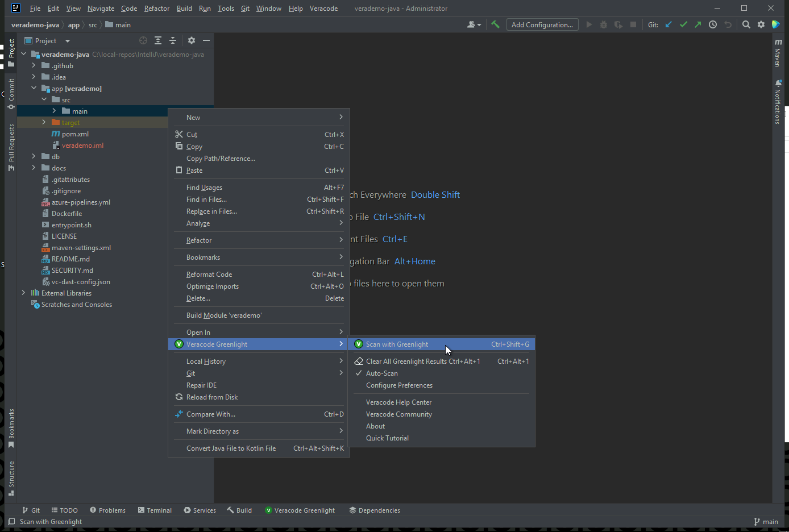Click tool window quick access status icon
The height and width of the screenshot is (532, 789).
coord(11,521)
